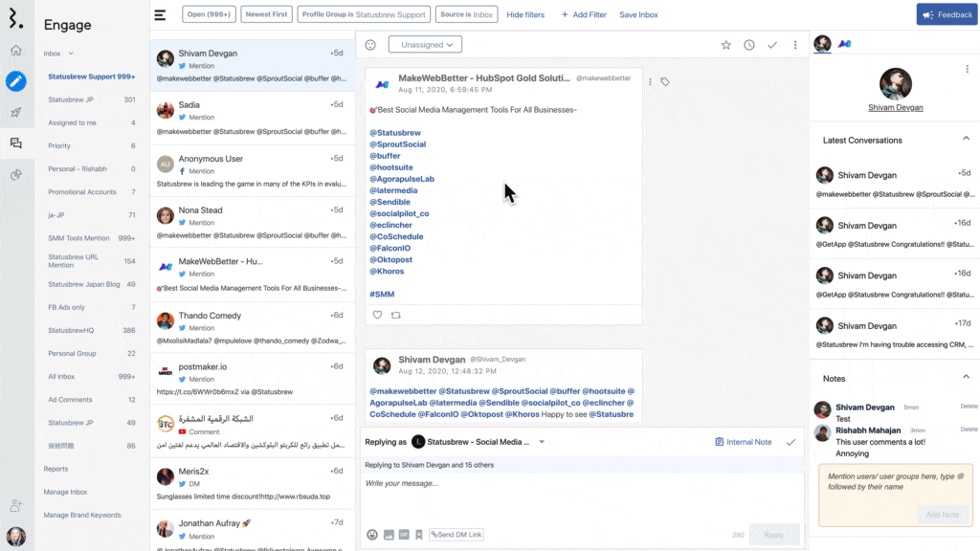980x551 pixels.
Task: Click the tag icon beside MakeWebBetter tweet
Action: pyautogui.click(x=665, y=82)
